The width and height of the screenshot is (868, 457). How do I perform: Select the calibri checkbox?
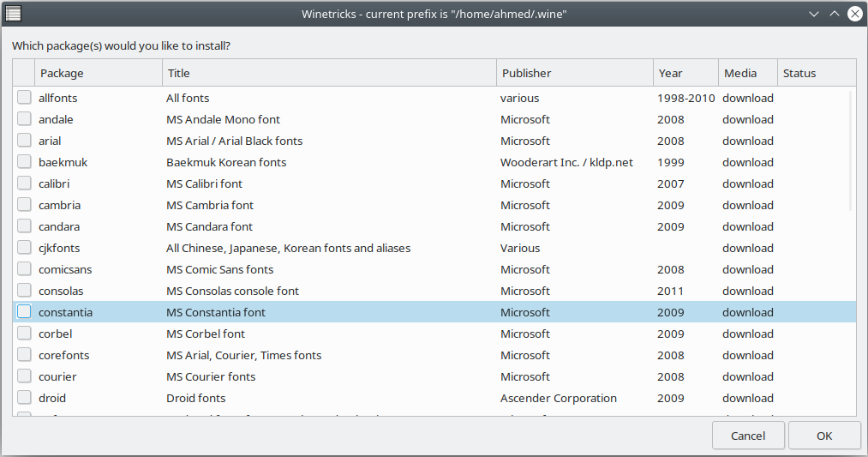click(x=24, y=183)
